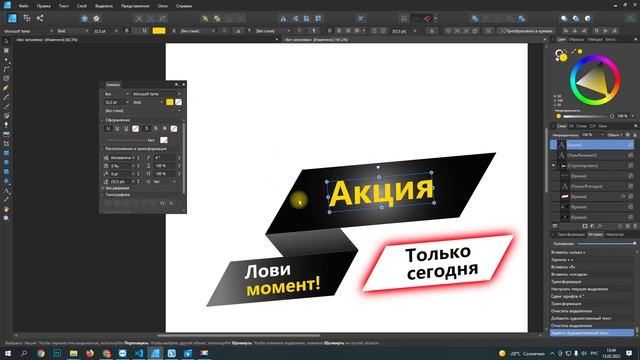Select the colorful Fill tool
Image resolution: width=640 pixels, height=360 pixels.
click(x=6, y=116)
